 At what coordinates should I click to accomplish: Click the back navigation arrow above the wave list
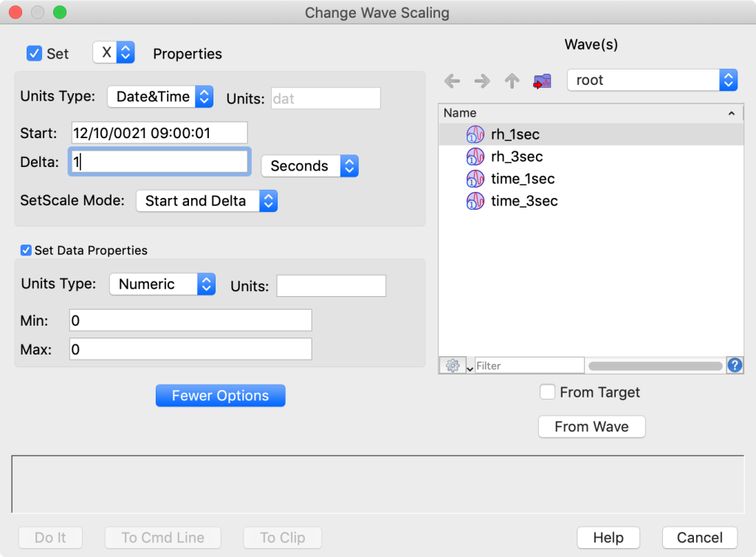click(452, 81)
